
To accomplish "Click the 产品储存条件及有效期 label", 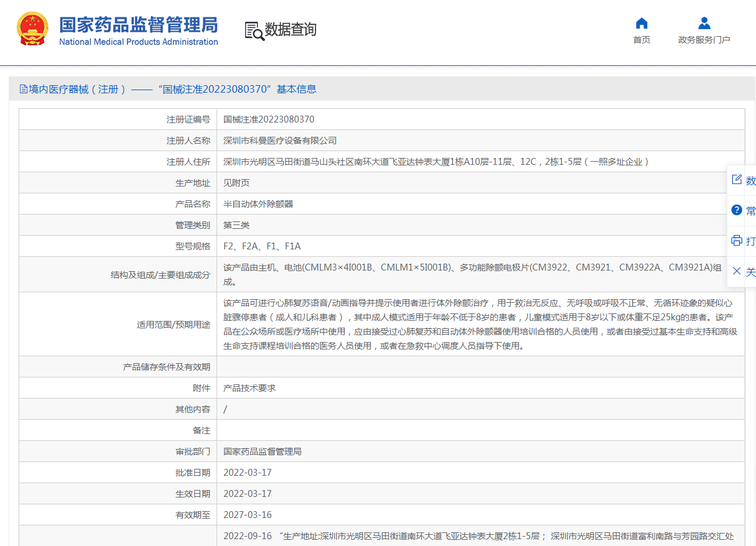I will (x=167, y=367).
